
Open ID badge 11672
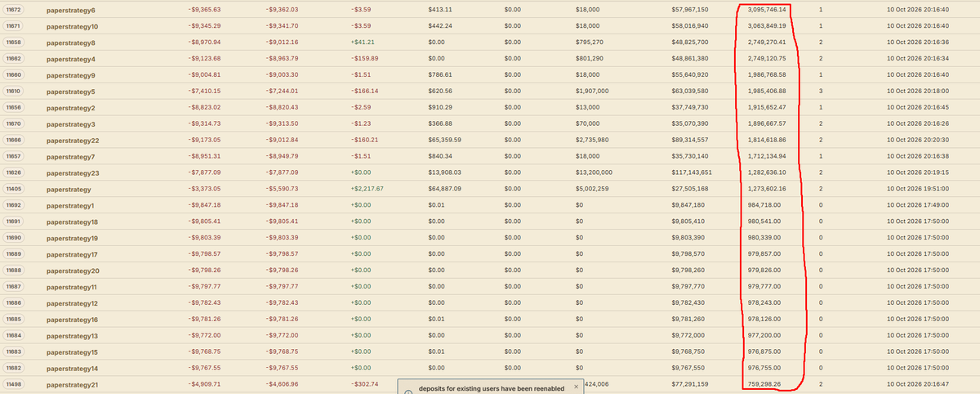pyautogui.click(x=13, y=10)
